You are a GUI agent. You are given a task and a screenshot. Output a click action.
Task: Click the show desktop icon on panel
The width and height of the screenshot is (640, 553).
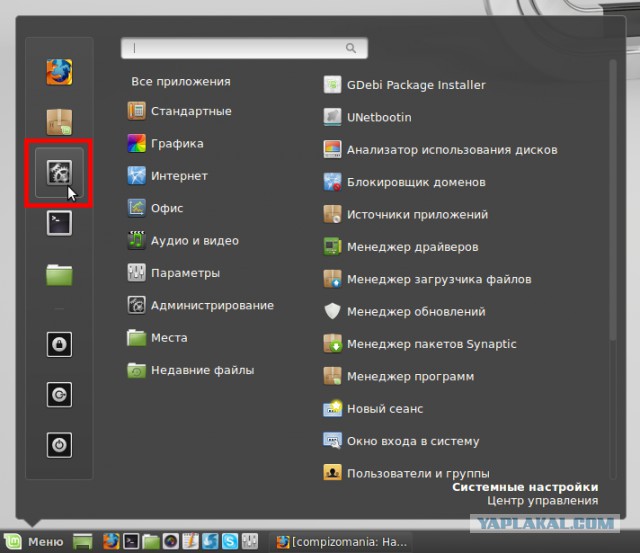[82, 542]
